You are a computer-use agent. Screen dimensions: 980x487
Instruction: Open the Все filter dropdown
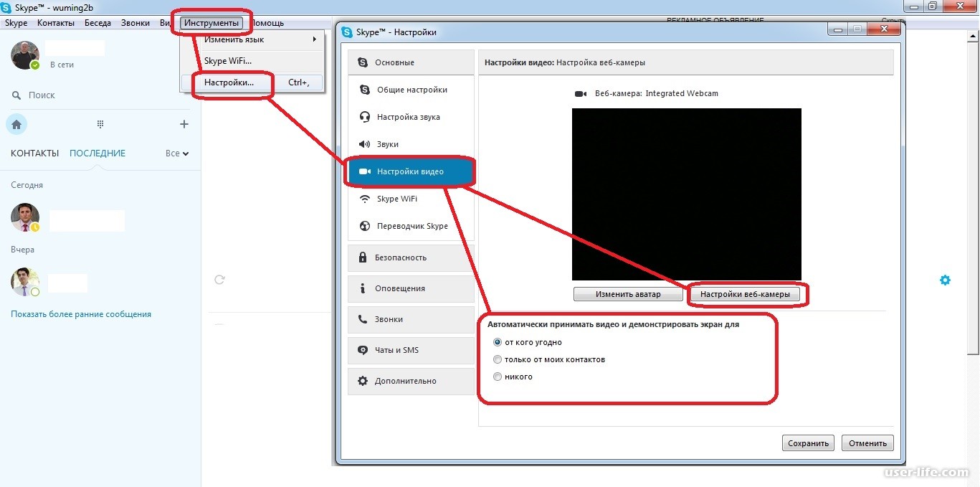[177, 153]
